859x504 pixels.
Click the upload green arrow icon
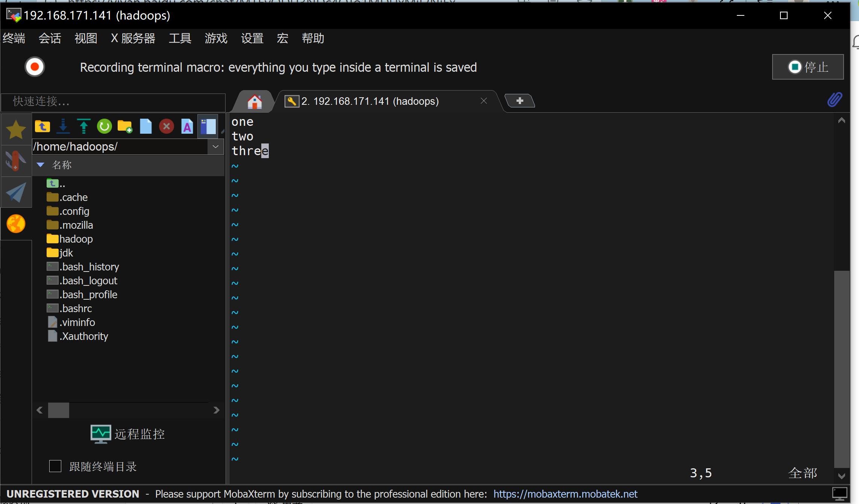83,126
